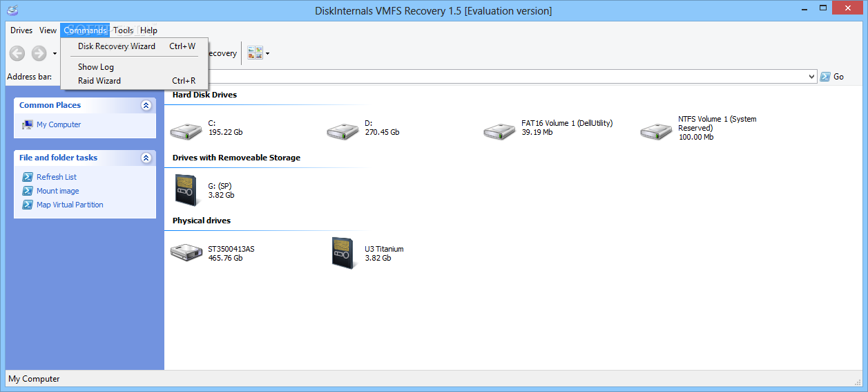This screenshot has height=392, width=868.
Task: Open My Computer link
Action: [59, 124]
